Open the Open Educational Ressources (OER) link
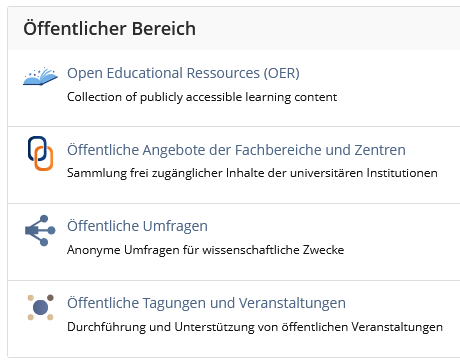The width and height of the screenshot is (460, 364). coord(183,73)
